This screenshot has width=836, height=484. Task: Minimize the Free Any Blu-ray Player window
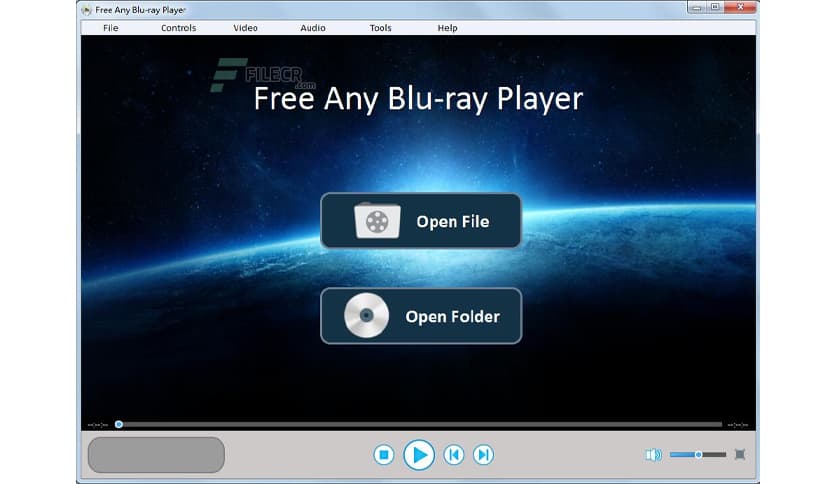(x=696, y=7)
